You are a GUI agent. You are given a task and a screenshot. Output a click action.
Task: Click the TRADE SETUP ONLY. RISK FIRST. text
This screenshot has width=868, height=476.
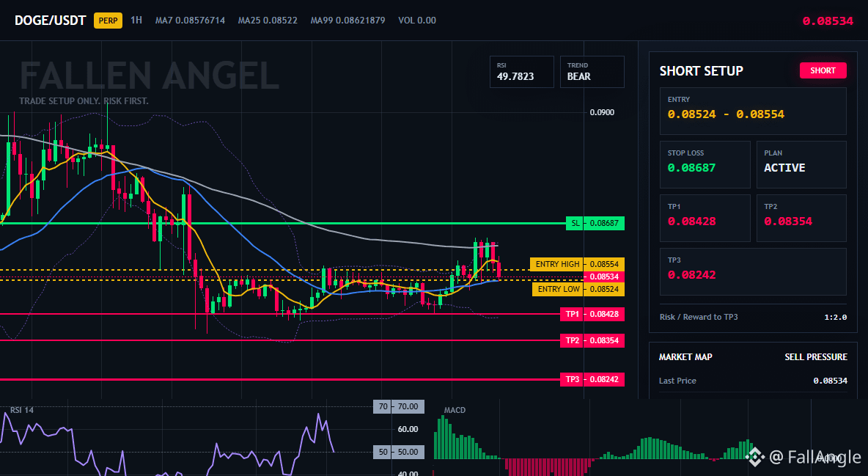click(x=84, y=101)
